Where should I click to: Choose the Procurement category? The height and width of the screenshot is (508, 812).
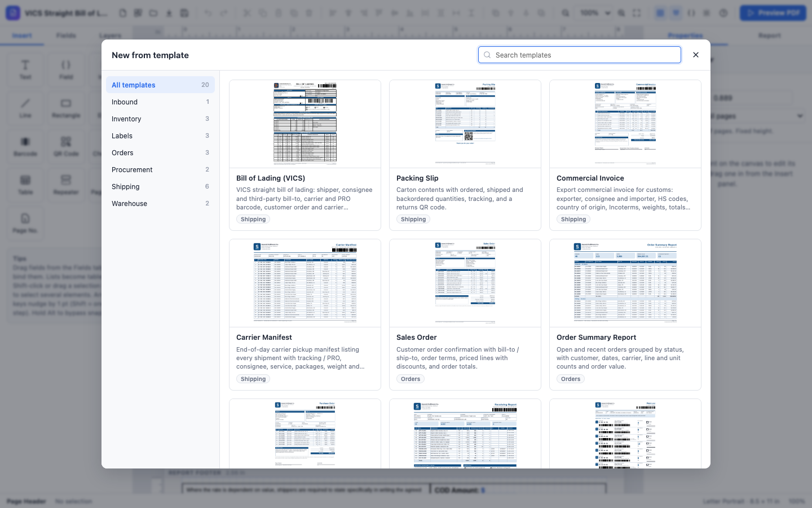(160, 169)
